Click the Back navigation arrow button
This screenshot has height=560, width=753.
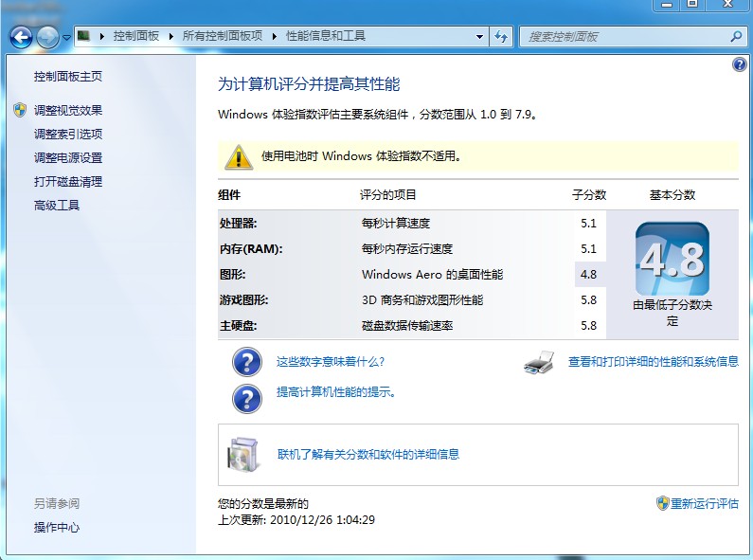click(22, 37)
